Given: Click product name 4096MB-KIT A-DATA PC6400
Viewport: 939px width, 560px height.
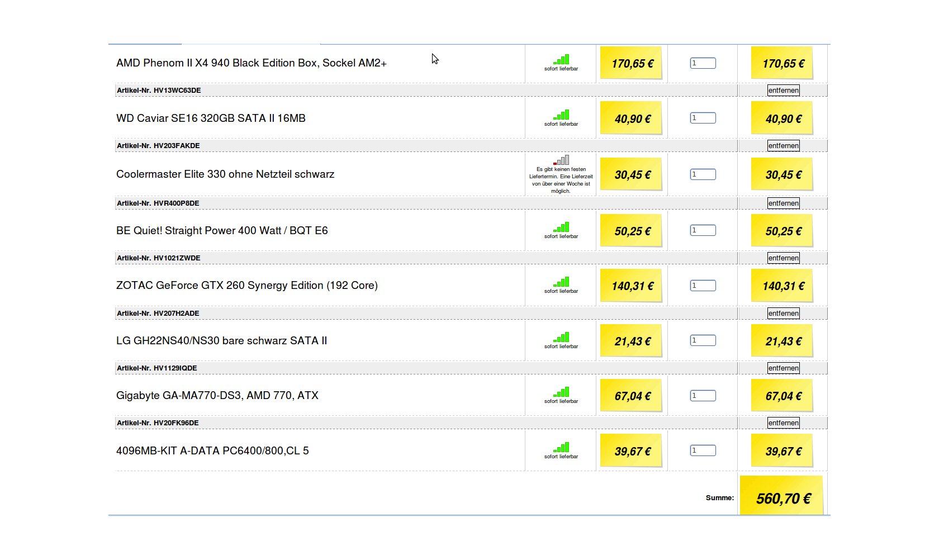Looking at the screenshot, I should pyautogui.click(x=212, y=451).
